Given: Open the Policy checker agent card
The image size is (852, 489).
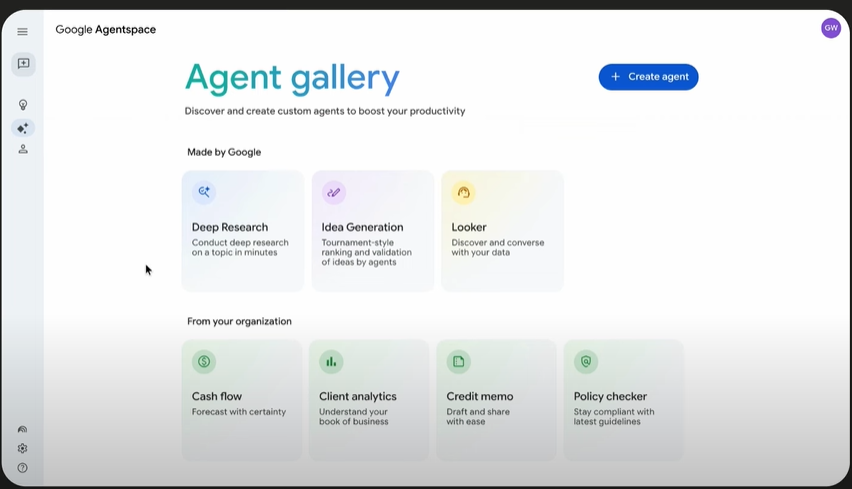Looking at the screenshot, I should 624,400.
